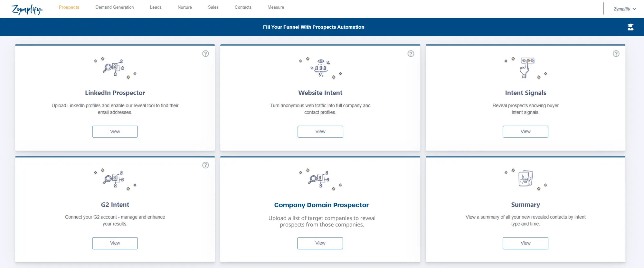View the Intent Signals tool
Viewport: 644px width, 268px height.
tap(526, 132)
